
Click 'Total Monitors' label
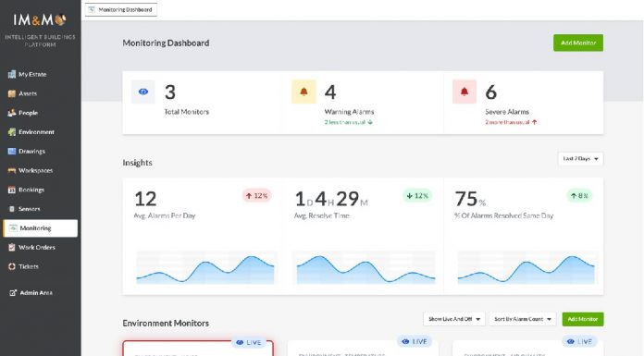pos(187,112)
